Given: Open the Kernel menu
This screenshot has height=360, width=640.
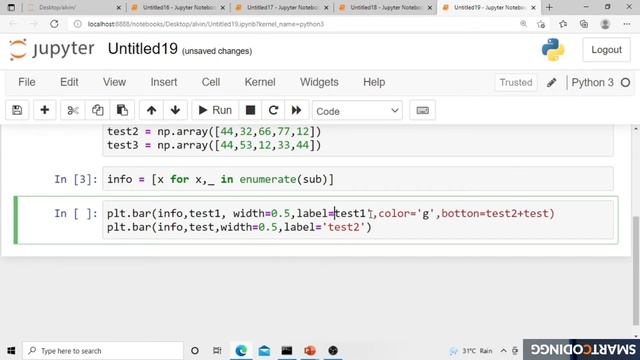Looking at the screenshot, I should pyautogui.click(x=260, y=82).
